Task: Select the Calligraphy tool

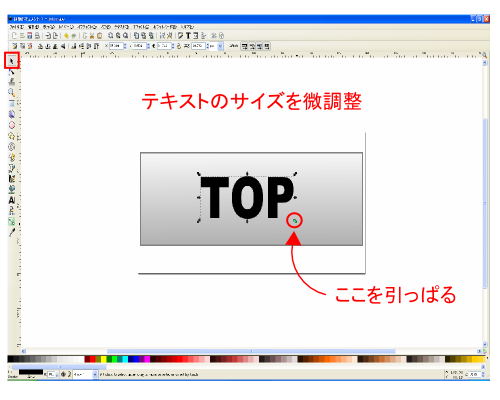Action: 12,179
